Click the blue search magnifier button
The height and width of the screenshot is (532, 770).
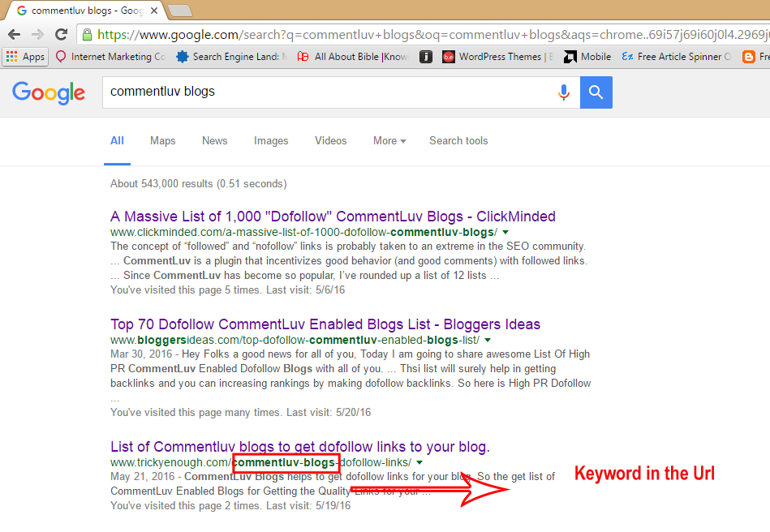(x=596, y=92)
